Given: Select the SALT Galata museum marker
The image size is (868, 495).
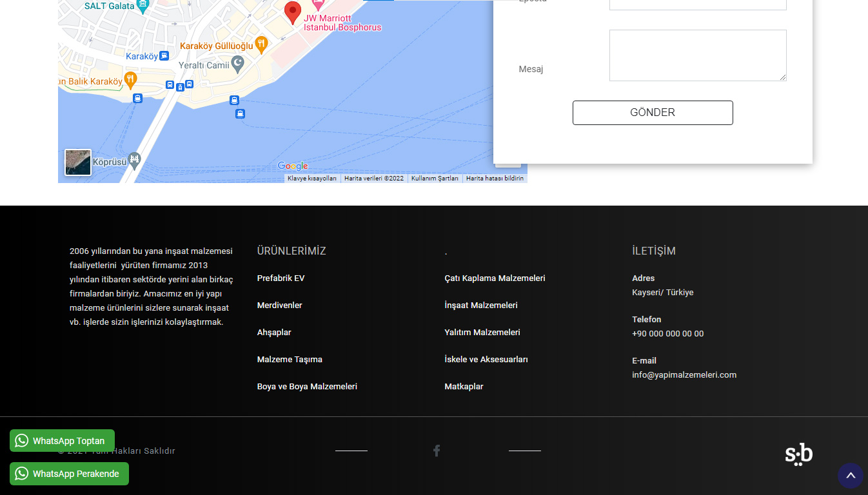Looking at the screenshot, I should pyautogui.click(x=143, y=6).
